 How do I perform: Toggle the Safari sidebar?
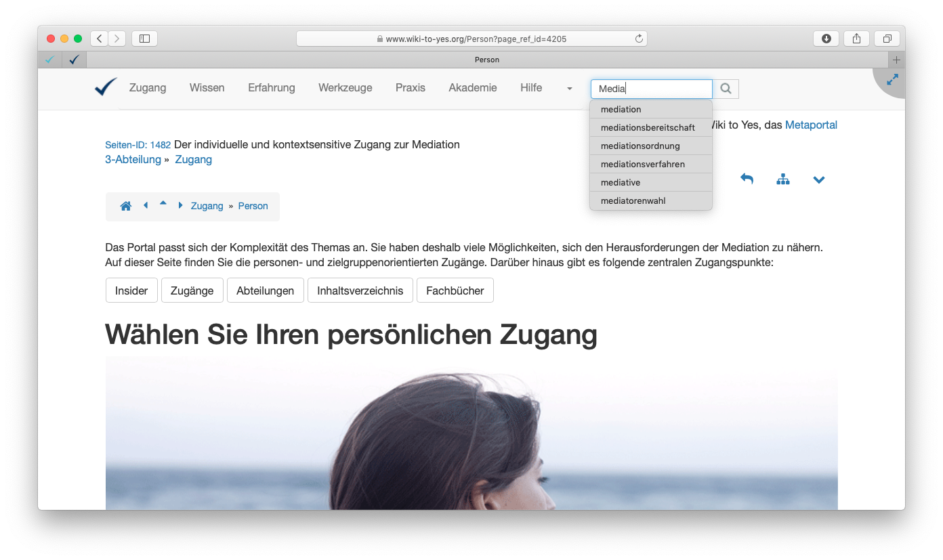(x=144, y=39)
